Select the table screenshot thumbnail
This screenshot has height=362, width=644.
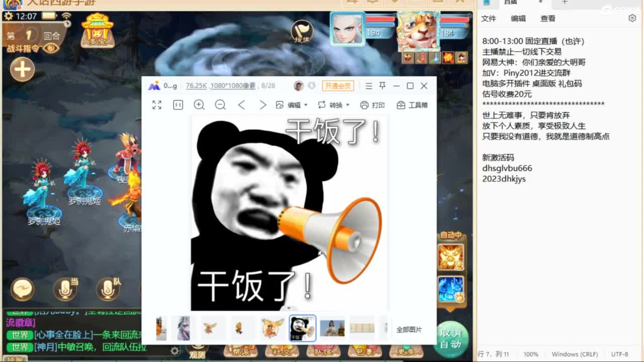[x=362, y=328]
